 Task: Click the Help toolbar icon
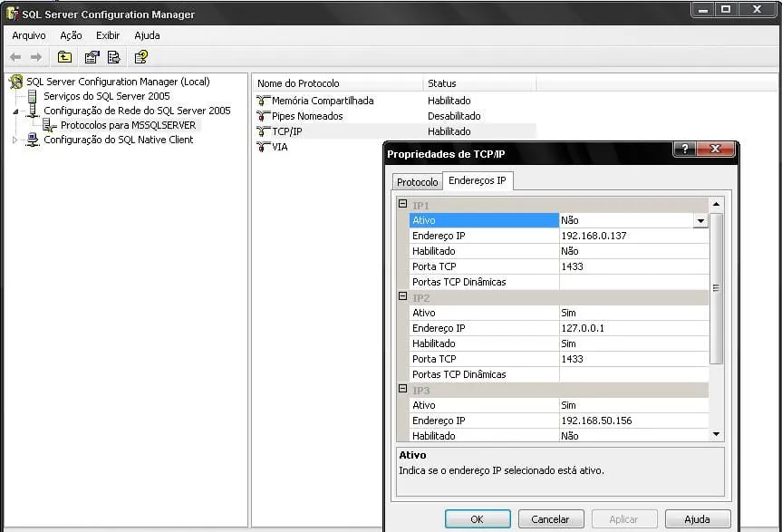pyautogui.click(x=141, y=57)
